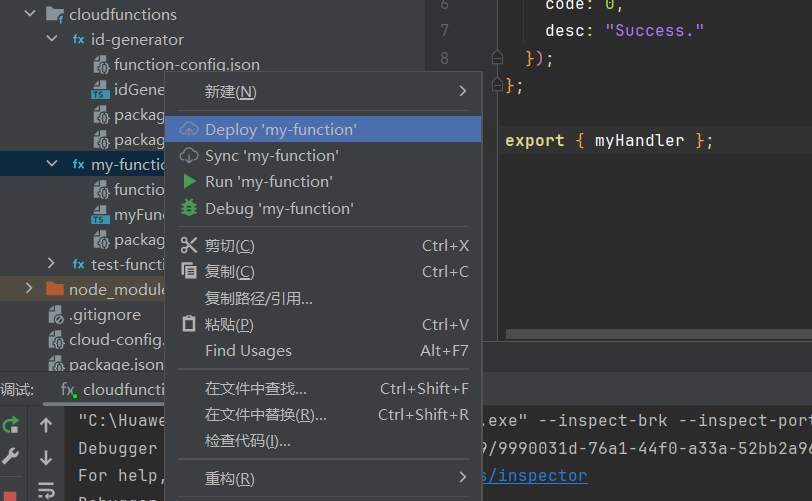The image size is (812, 501).
Task: Click the scissors cut icon
Action: [188, 245]
